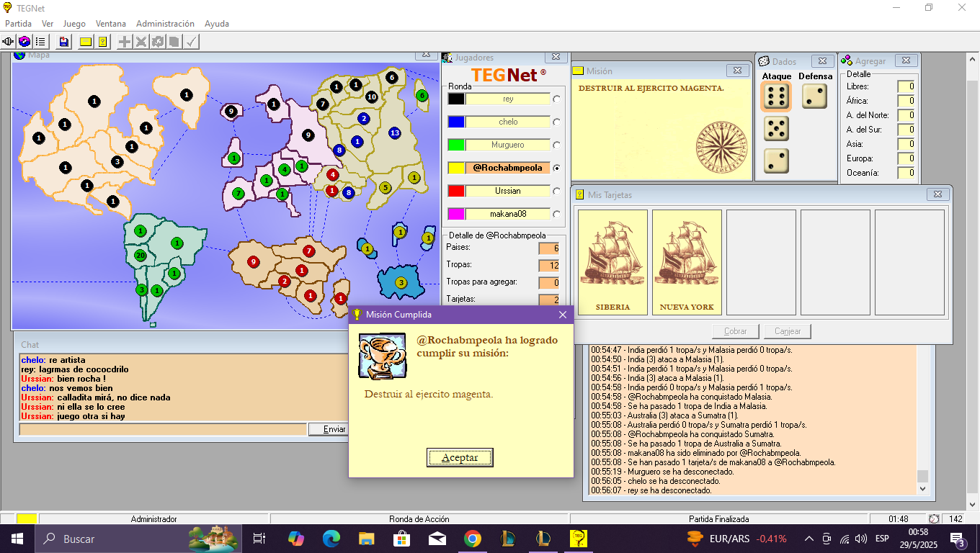
Task: Click the grey copy pages toolbar icon
Action: click(174, 42)
